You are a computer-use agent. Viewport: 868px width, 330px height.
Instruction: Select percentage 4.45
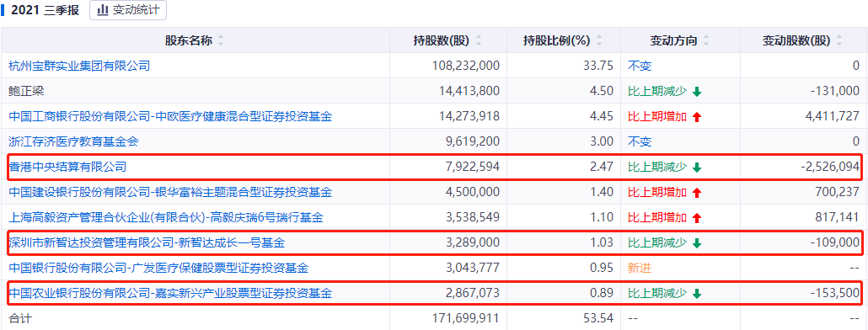coord(603,116)
